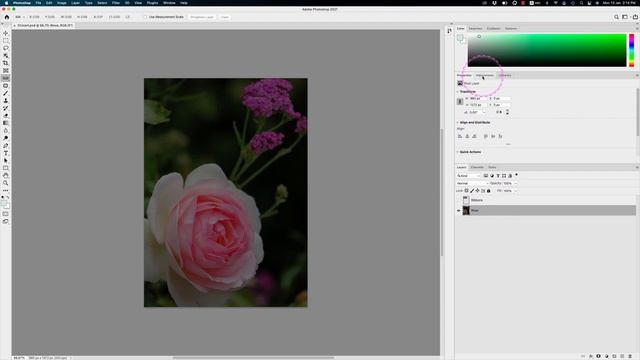The height and width of the screenshot is (360, 640).
Task: Click the align left edges button
Action: (460, 136)
